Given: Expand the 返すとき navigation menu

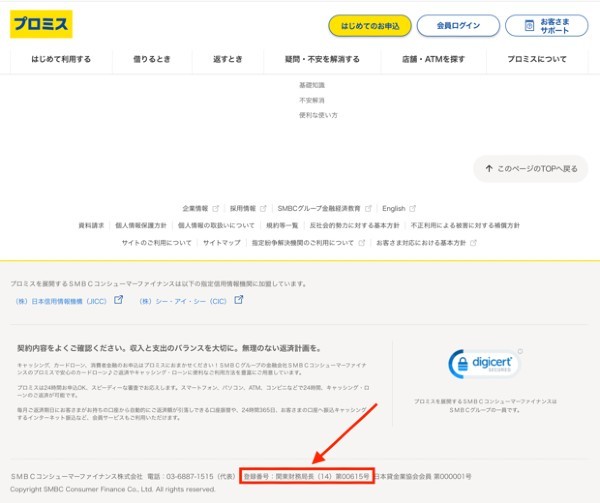Looking at the screenshot, I should [x=228, y=59].
